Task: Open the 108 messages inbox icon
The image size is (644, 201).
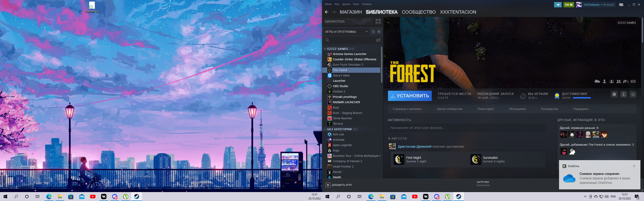Action: 568,4
